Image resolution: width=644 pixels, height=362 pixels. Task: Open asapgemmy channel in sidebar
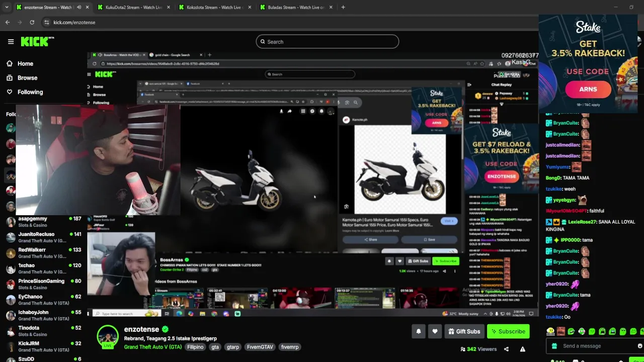tap(44, 222)
